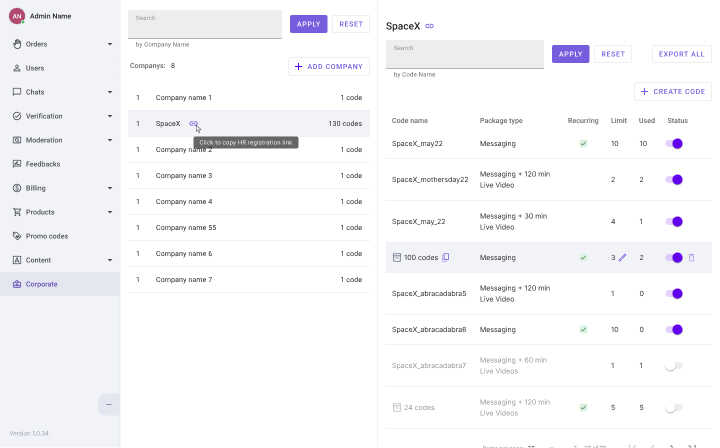Enable status for SpaceX_abracadabra7
The height and width of the screenshot is (448, 720).
(674, 366)
